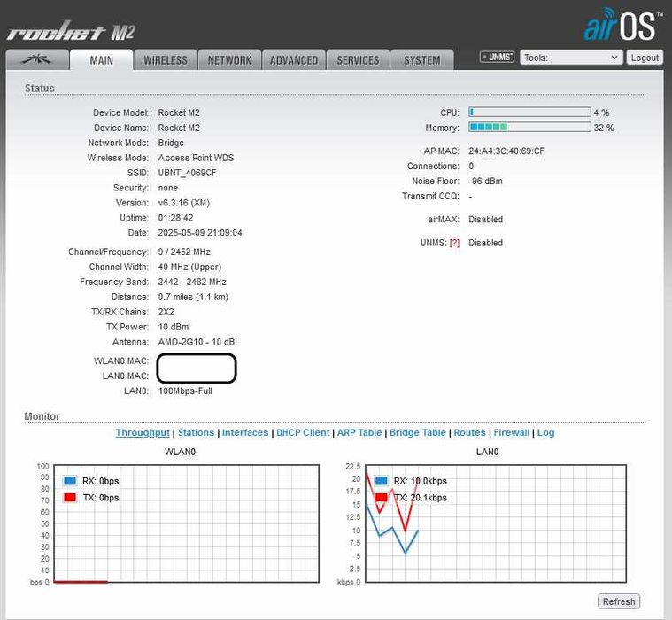Click the SSID value UBNT_4069CF

tap(187, 173)
